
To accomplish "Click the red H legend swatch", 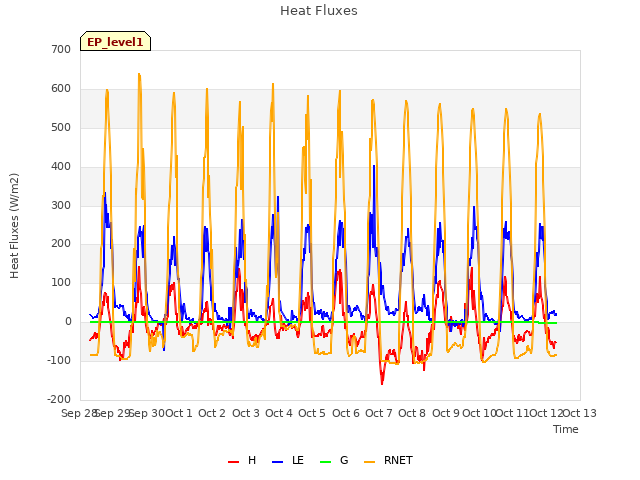I will pos(233,462).
